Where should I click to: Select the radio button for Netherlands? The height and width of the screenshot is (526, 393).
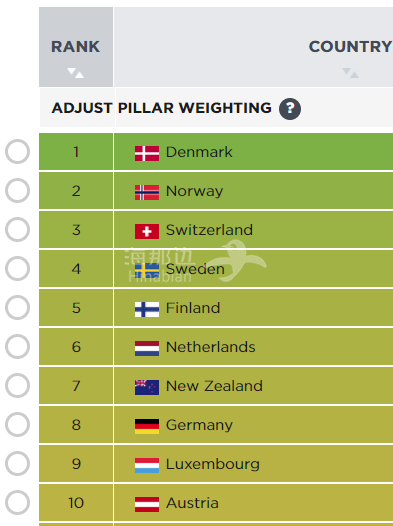click(17, 346)
